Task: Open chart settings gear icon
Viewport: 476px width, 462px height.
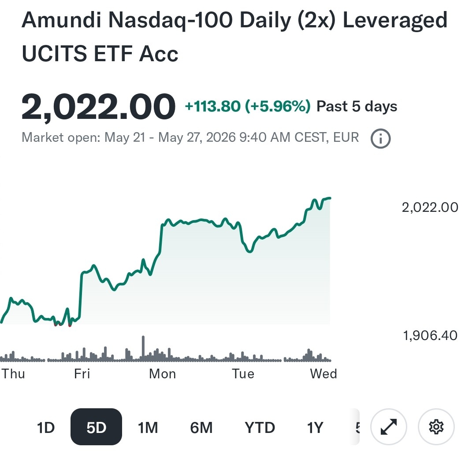Action: (x=436, y=427)
